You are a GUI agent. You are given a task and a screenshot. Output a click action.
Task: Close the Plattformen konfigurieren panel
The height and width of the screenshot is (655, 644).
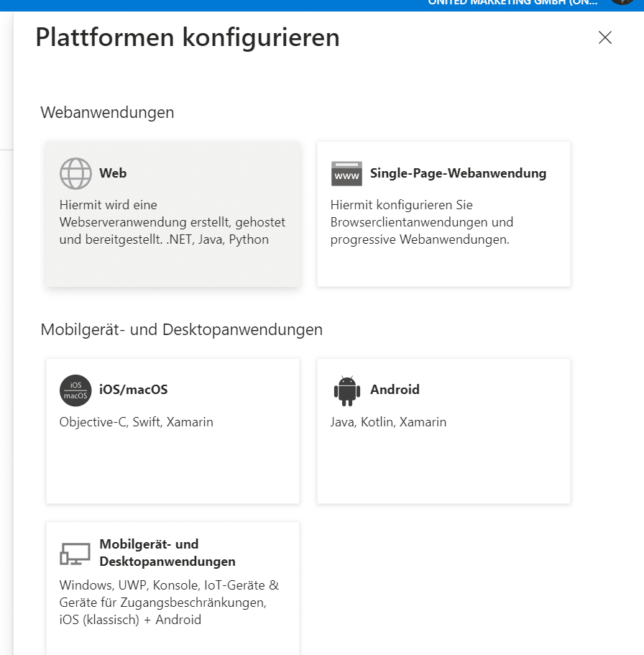point(605,38)
